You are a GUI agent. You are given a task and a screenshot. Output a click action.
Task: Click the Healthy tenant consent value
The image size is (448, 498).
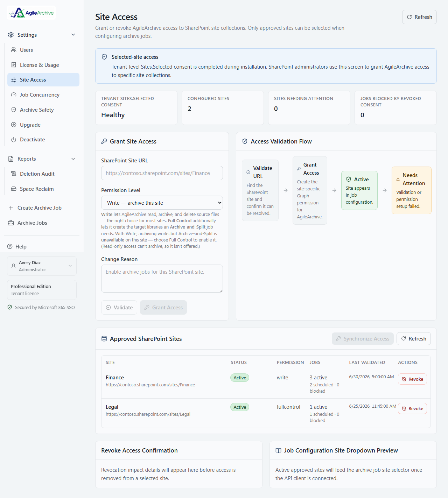click(x=113, y=115)
